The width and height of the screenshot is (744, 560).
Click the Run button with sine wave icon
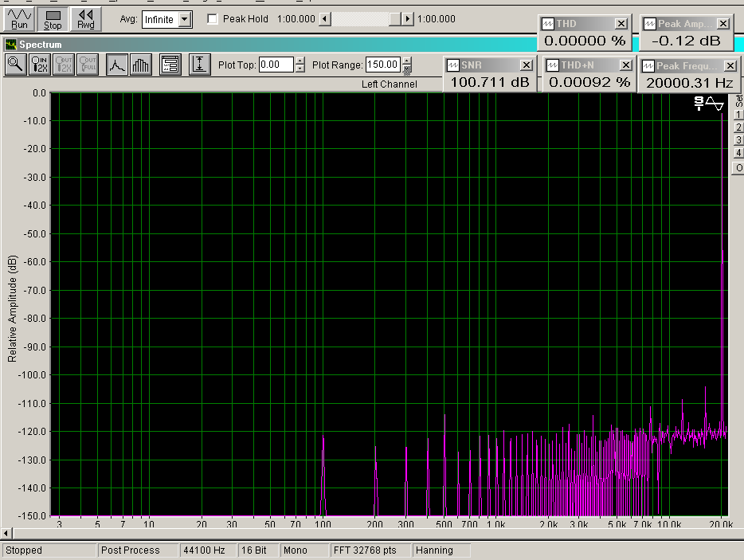pos(20,18)
